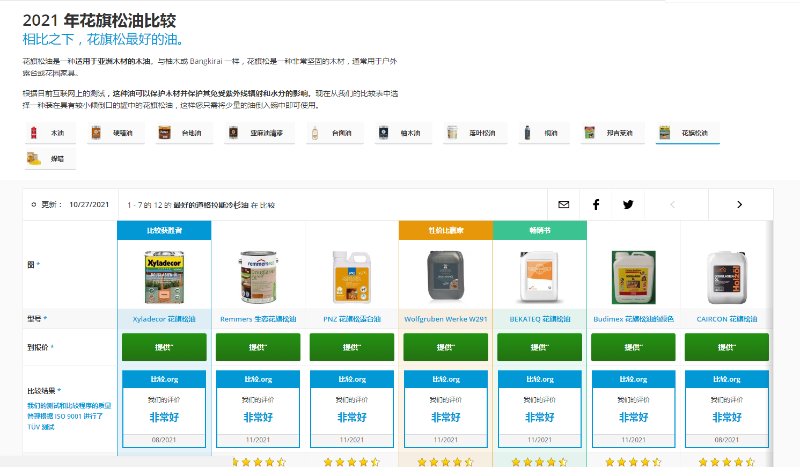This screenshot has width=800, height=467.
Task: Share the comparison via Twitter icon
Action: coord(628,204)
